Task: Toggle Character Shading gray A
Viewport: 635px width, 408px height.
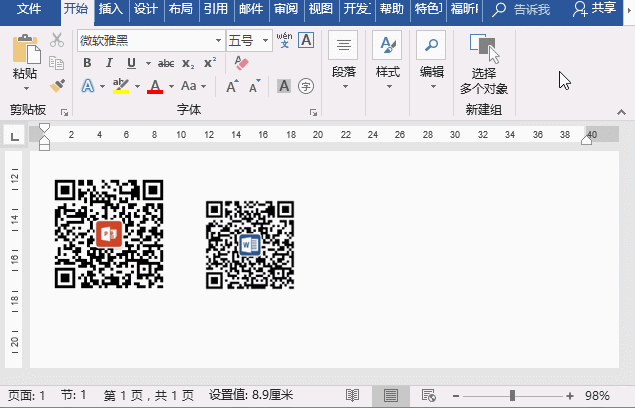Action: [x=284, y=86]
